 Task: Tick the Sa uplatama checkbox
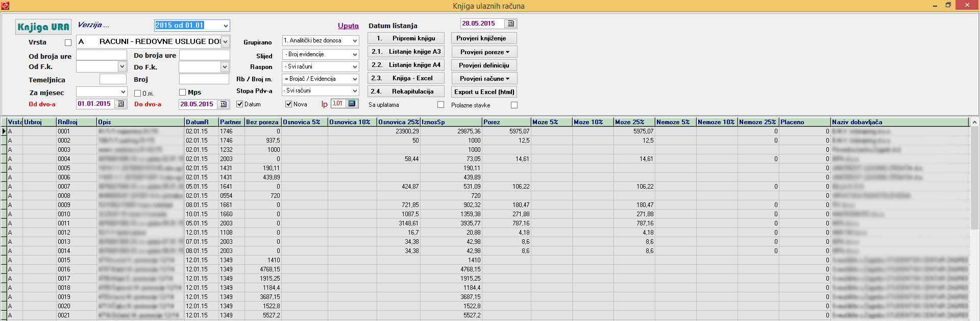(x=440, y=105)
